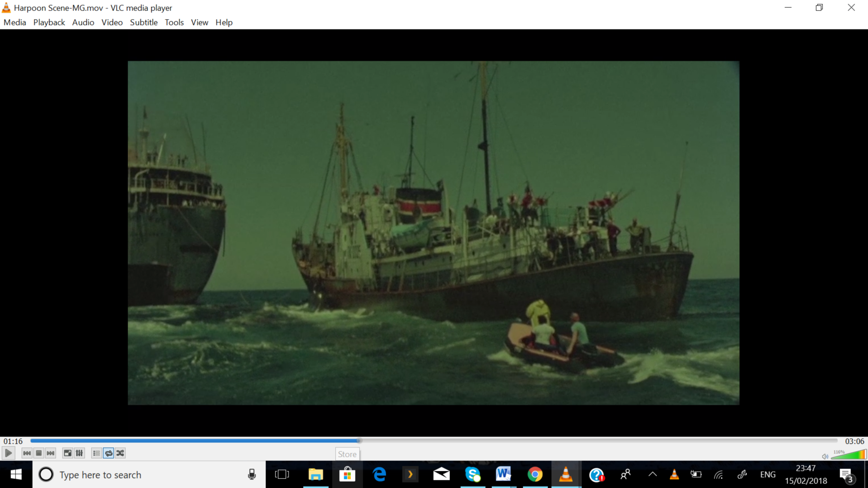Stop playback with the stop button
Viewport: 868px width, 488px height.
click(x=39, y=453)
